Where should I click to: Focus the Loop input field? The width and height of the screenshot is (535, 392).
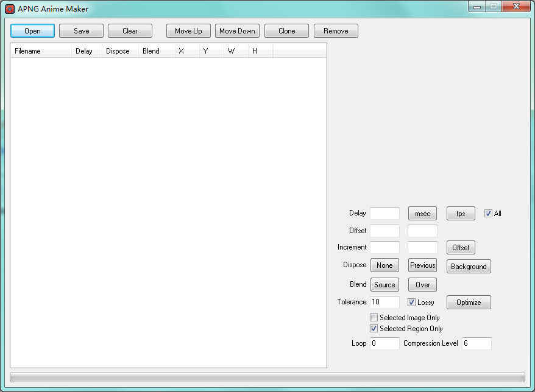(384, 343)
